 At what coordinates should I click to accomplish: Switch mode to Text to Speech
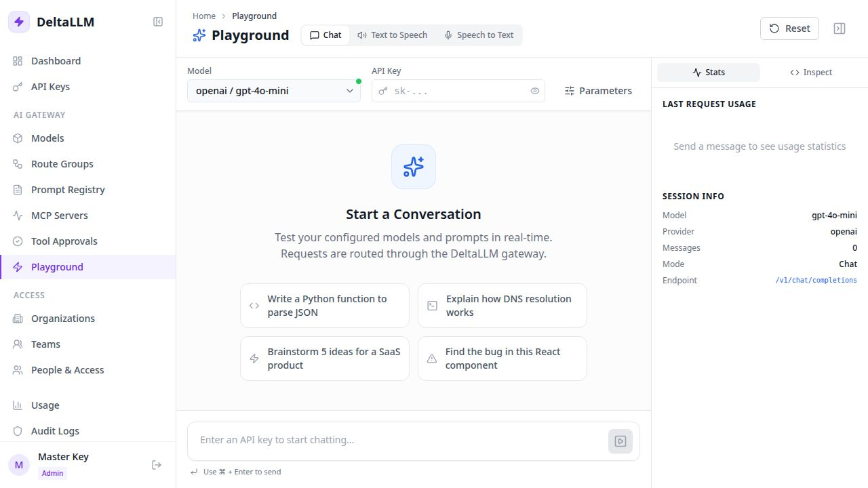(x=393, y=35)
